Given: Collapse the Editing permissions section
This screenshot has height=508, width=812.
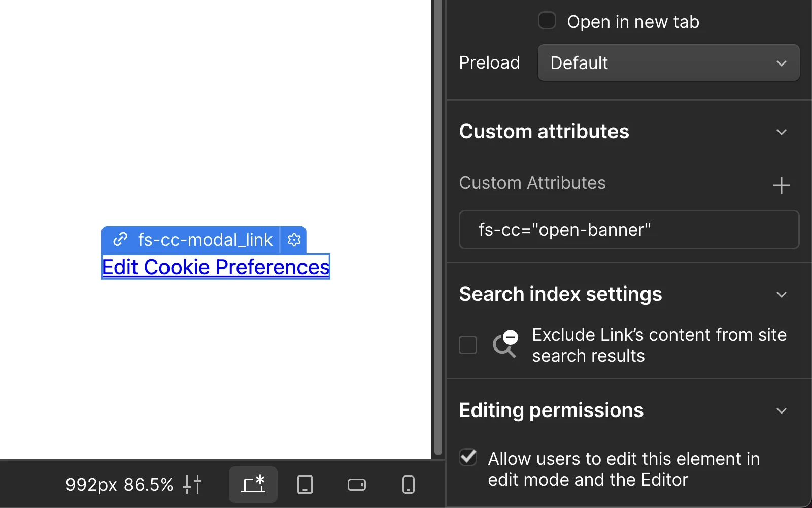Looking at the screenshot, I should [781, 411].
